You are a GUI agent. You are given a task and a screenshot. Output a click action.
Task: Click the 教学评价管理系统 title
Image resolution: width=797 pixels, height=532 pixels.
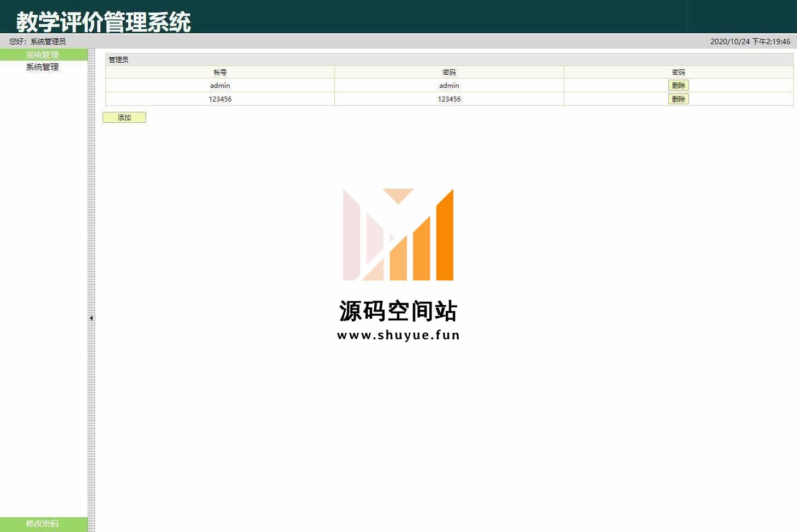click(104, 22)
